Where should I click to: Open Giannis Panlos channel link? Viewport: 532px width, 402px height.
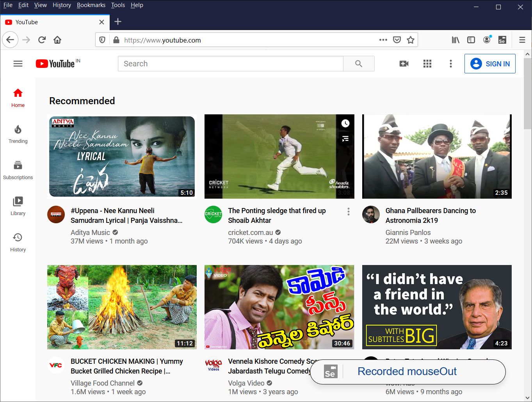point(408,233)
